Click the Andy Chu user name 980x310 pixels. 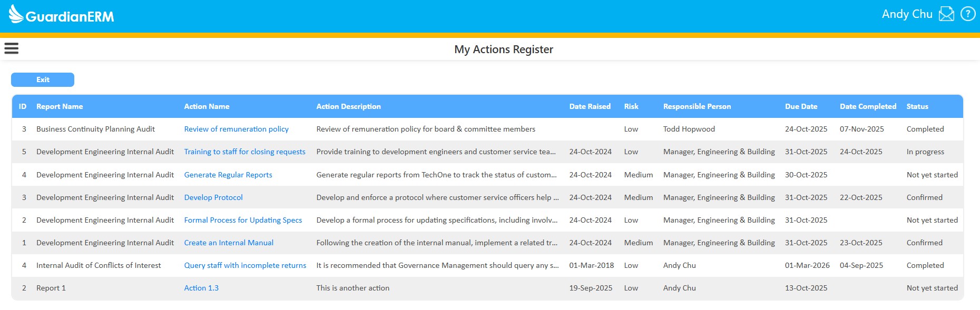[x=907, y=14]
